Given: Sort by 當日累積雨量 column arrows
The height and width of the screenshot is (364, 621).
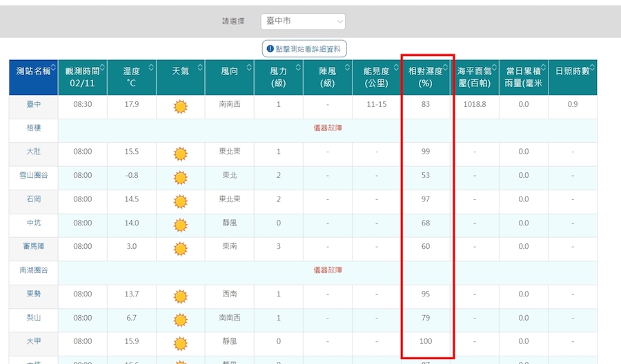Looking at the screenshot, I should coord(544,67).
